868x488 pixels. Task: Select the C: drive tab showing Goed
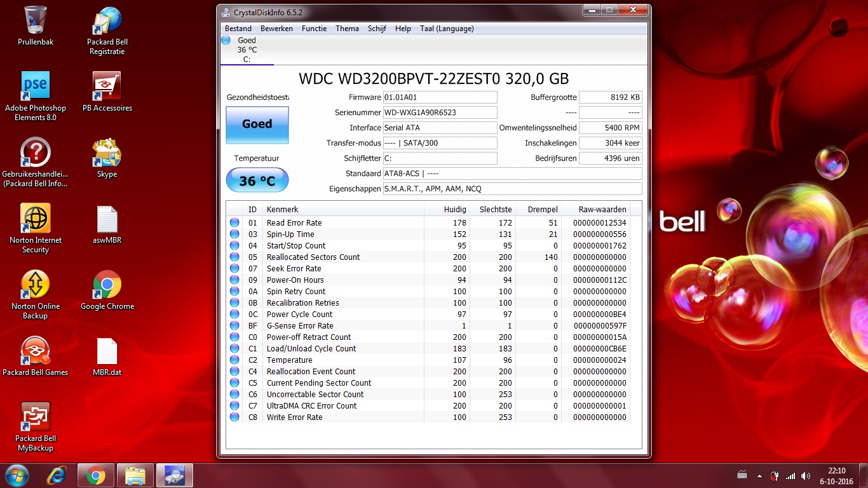click(x=247, y=50)
